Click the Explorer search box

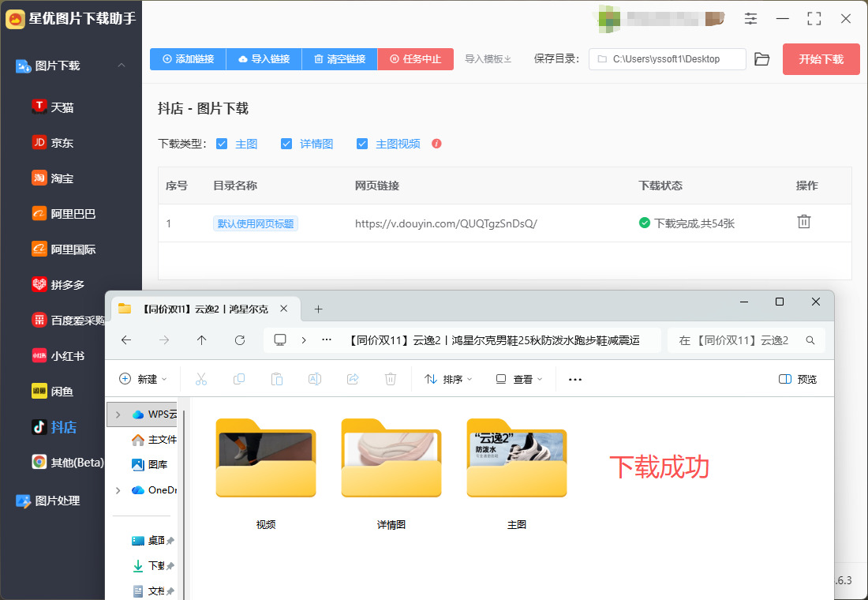point(746,340)
